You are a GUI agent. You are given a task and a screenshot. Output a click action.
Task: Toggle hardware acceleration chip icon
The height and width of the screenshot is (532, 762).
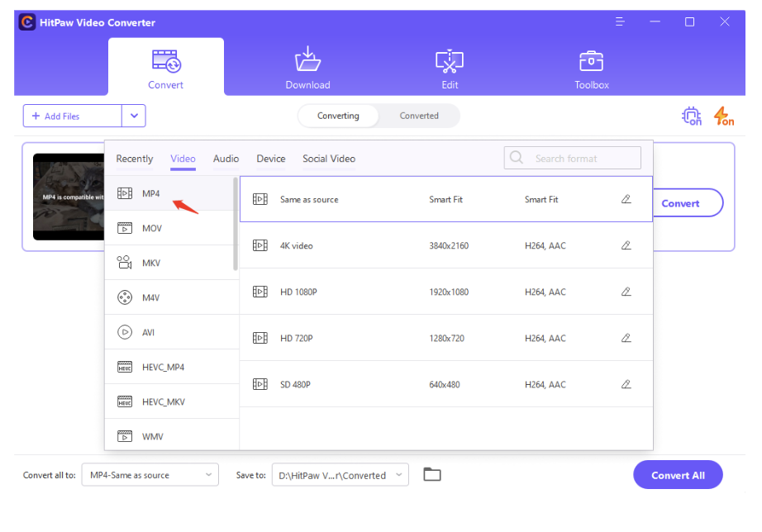[x=692, y=116]
